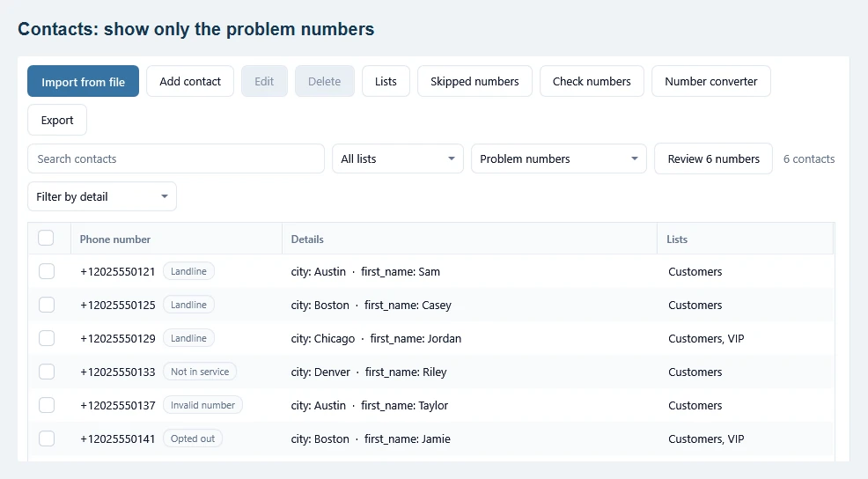
Task: Click the Customers cell in Sam's row
Action: pyautogui.click(x=695, y=271)
